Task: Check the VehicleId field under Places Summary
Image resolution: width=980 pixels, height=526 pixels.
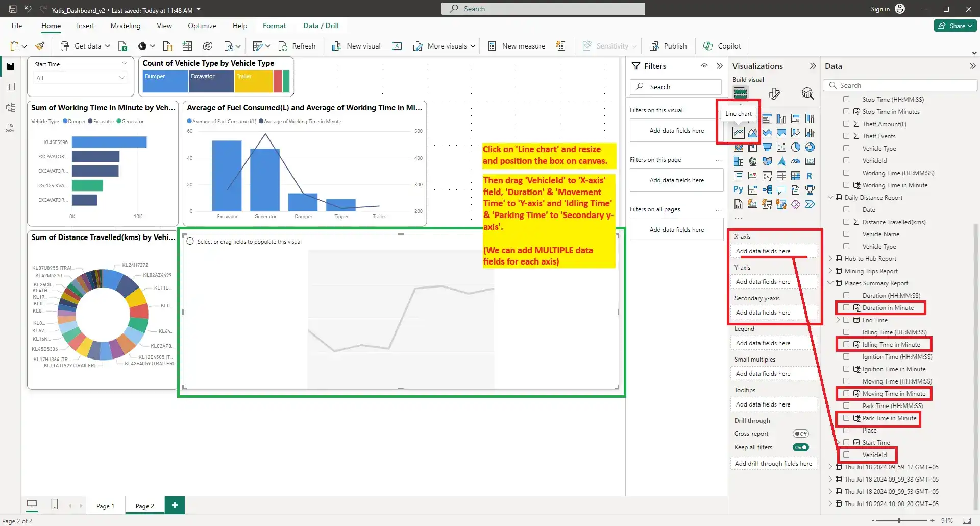Action: (x=846, y=455)
